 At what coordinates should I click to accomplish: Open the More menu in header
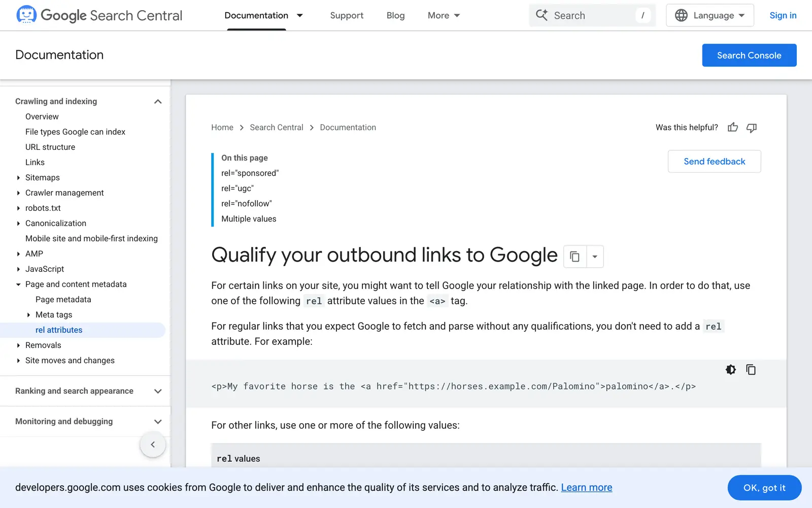(444, 15)
